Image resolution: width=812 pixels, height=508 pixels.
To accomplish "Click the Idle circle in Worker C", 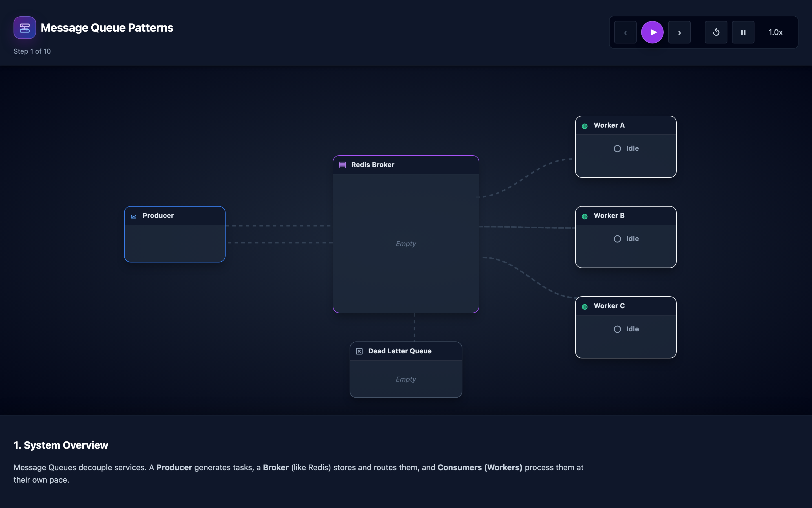I will [617, 329].
